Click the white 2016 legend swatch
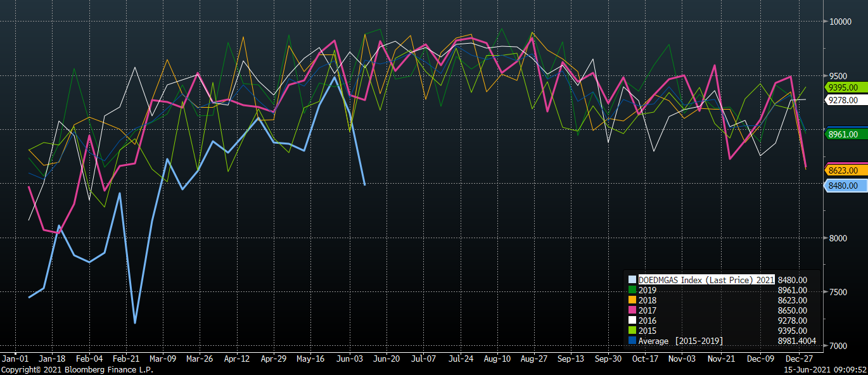Viewport: 868px width, 375px height. 632,321
